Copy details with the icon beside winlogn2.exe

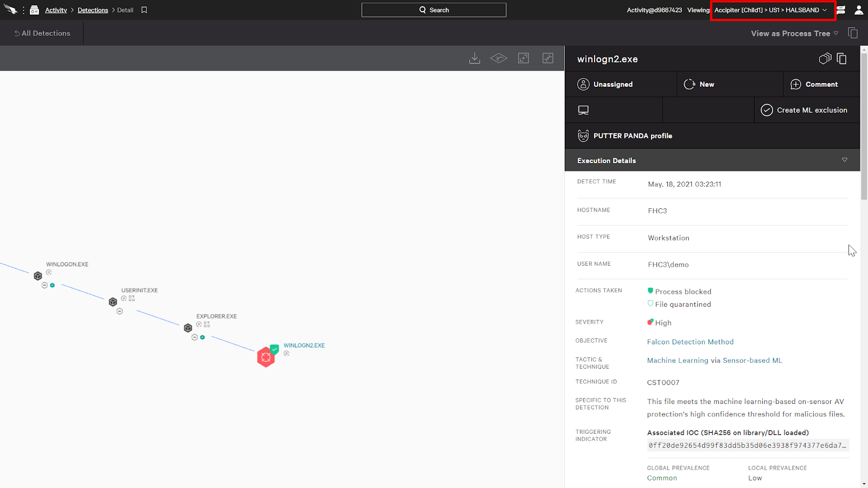click(842, 59)
